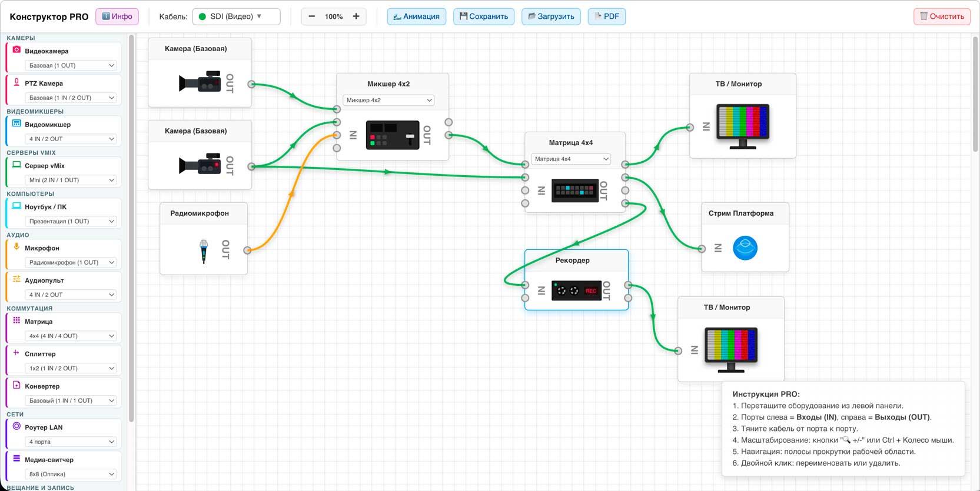This screenshot has width=980, height=491.
Task: Select the PTZ Камера icon
Action: click(x=16, y=82)
